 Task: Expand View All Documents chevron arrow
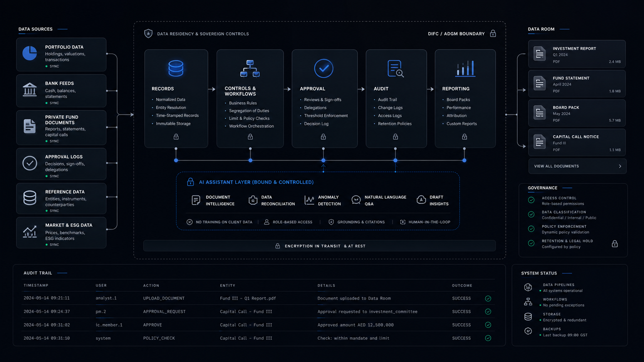pos(620,166)
